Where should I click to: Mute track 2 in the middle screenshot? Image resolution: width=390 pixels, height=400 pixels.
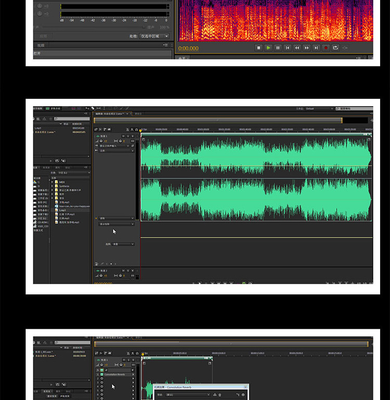[123, 271]
